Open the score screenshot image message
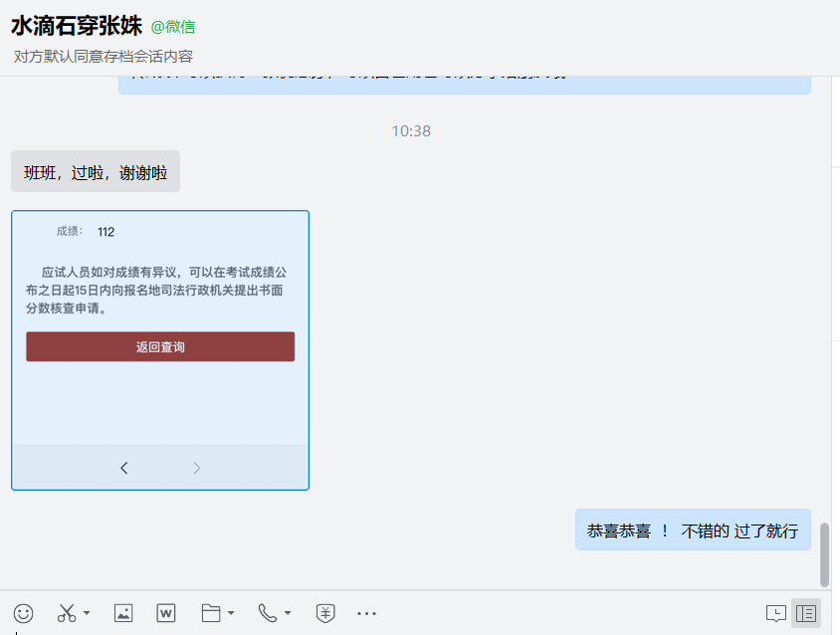The width and height of the screenshot is (840, 635). [160, 350]
